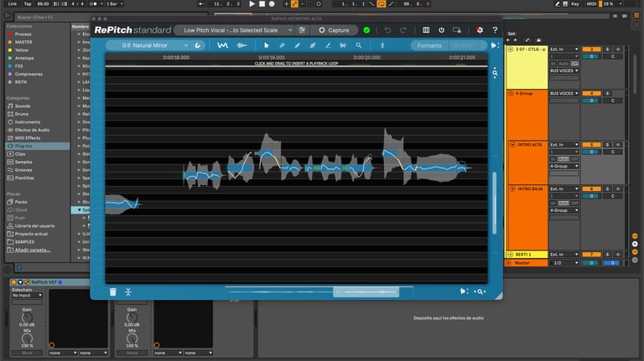Select the arrow pointer tool

coord(267,45)
